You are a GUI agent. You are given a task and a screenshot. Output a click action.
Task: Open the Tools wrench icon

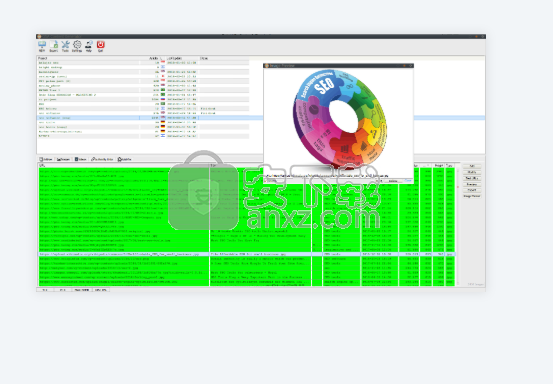pos(65,46)
